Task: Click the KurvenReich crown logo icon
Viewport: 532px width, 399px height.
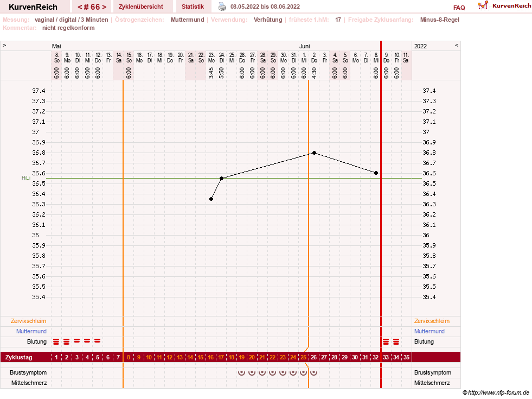Action: pos(483,5)
